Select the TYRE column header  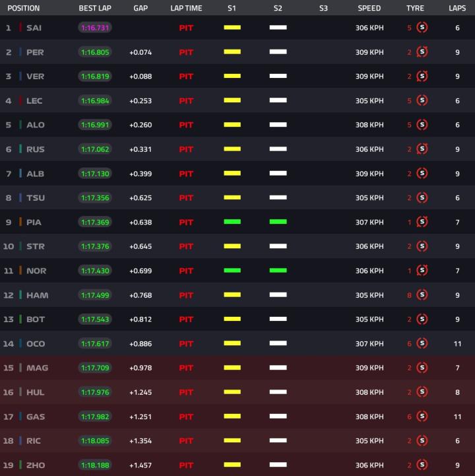415,9
